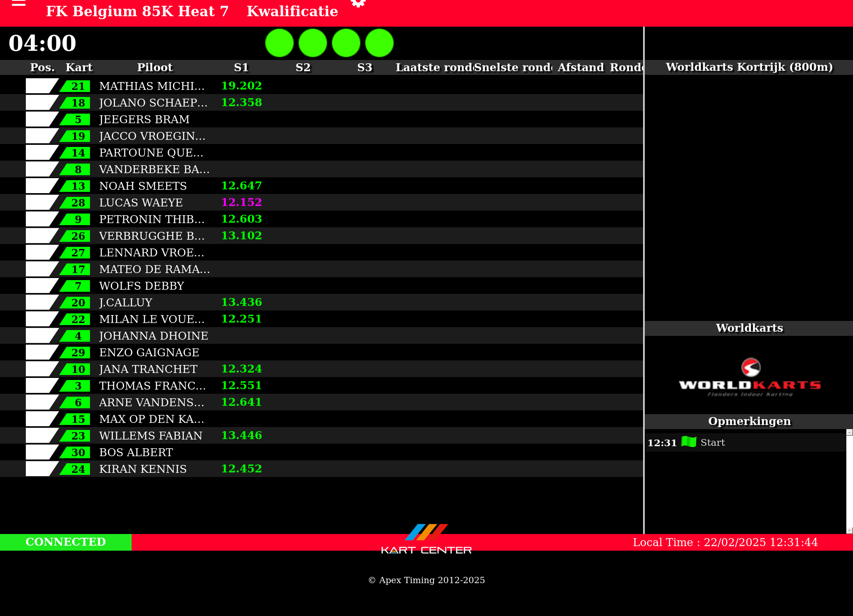Click the Worldkarts logo image

click(x=750, y=377)
